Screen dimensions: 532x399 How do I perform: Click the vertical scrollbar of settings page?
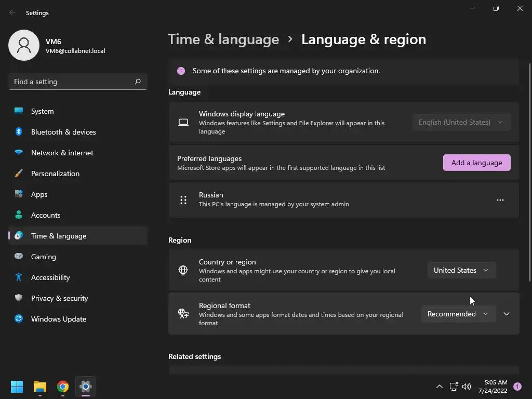click(x=529, y=172)
